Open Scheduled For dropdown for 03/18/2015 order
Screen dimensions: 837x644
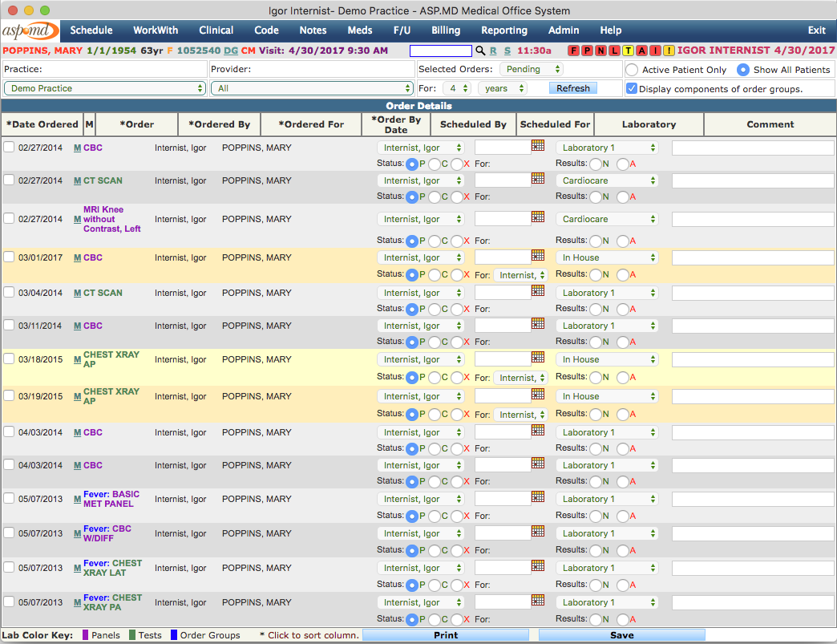tap(520, 378)
